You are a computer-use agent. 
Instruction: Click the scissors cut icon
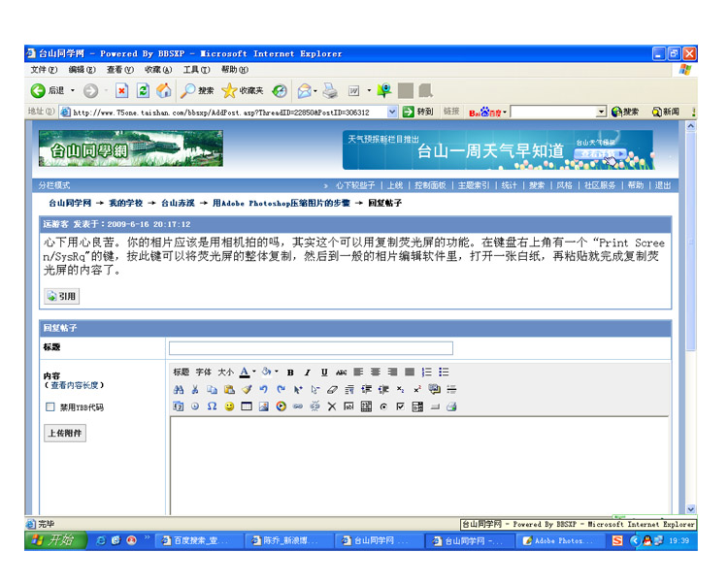(195, 389)
